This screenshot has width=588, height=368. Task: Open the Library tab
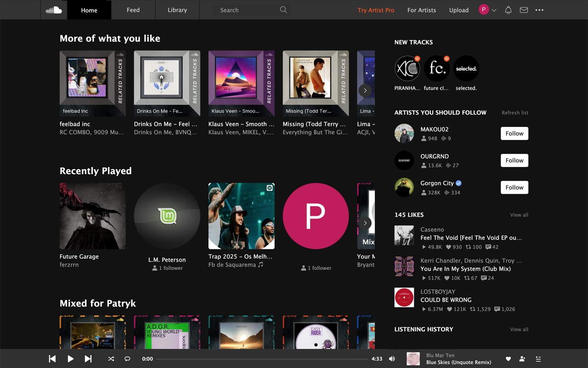(177, 10)
